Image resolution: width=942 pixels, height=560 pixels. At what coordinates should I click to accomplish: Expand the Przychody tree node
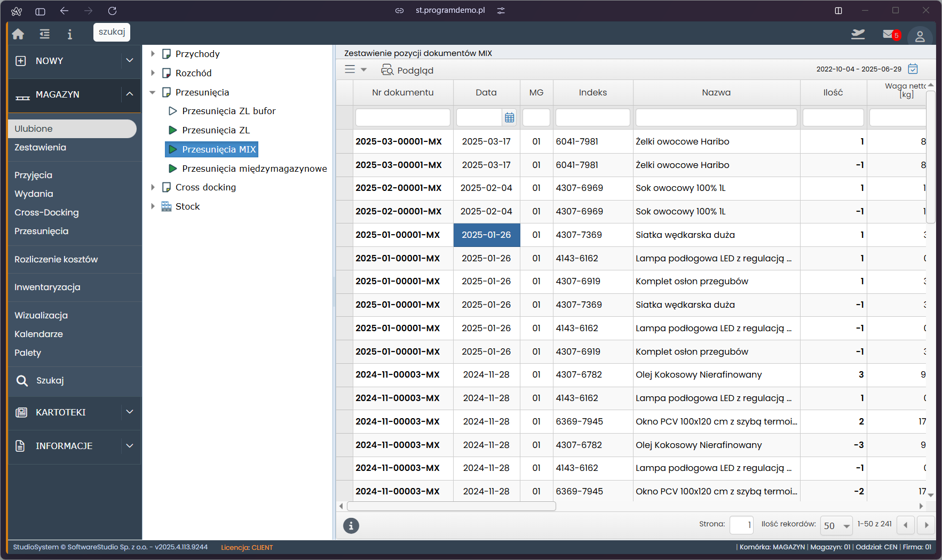(x=153, y=54)
